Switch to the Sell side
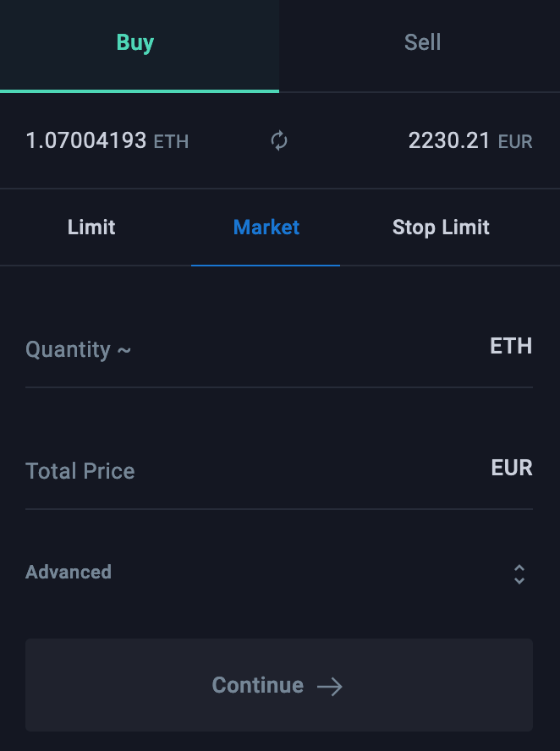Viewport: 560px width, 751px height. [421, 42]
